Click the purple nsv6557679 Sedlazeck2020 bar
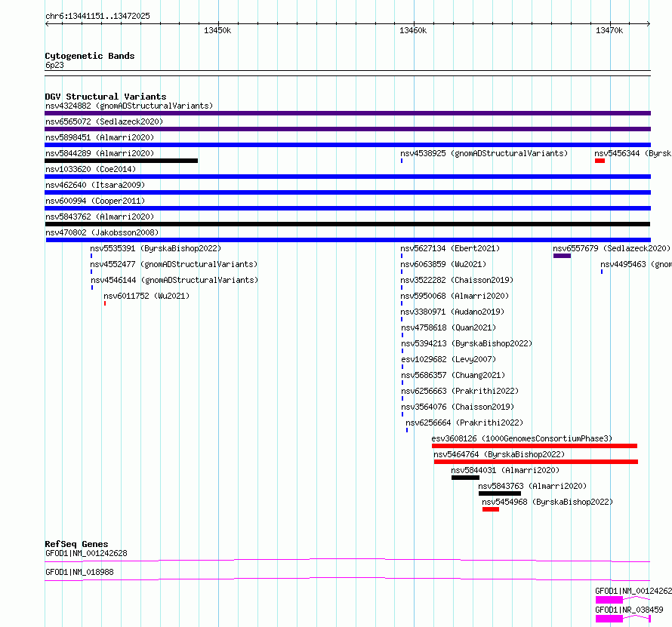The width and height of the screenshot is (672, 627). (562, 256)
